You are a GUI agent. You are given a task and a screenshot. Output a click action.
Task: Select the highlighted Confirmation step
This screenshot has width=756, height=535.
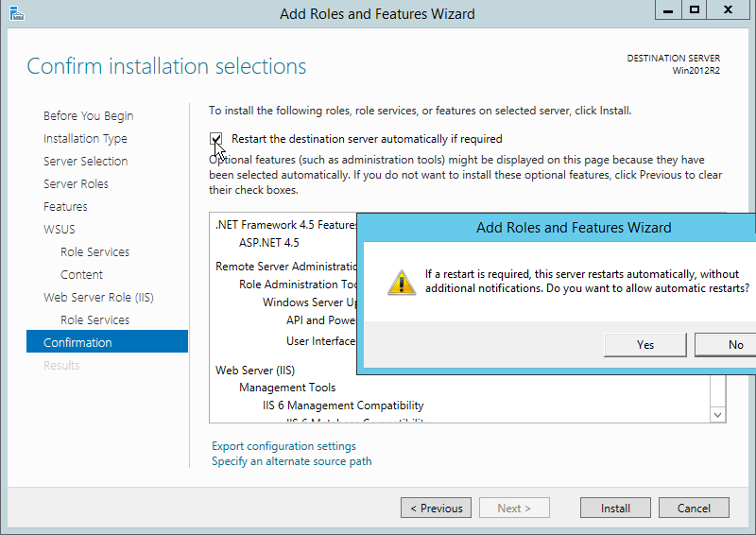(107, 341)
